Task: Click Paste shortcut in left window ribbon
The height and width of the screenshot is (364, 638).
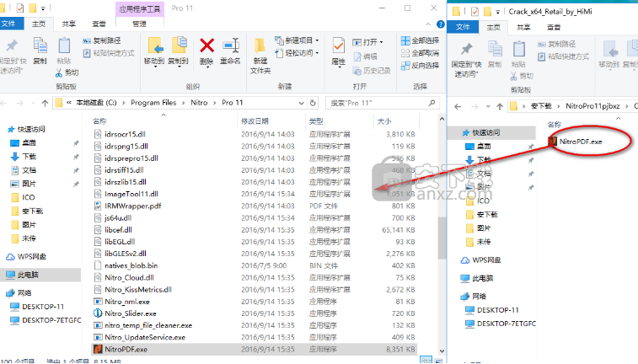Action: [109, 53]
